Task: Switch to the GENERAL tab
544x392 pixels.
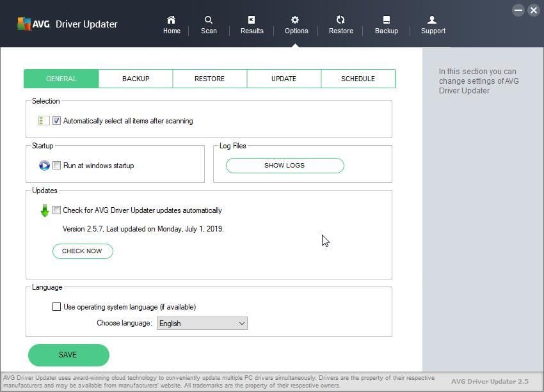Action: coord(61,79)
